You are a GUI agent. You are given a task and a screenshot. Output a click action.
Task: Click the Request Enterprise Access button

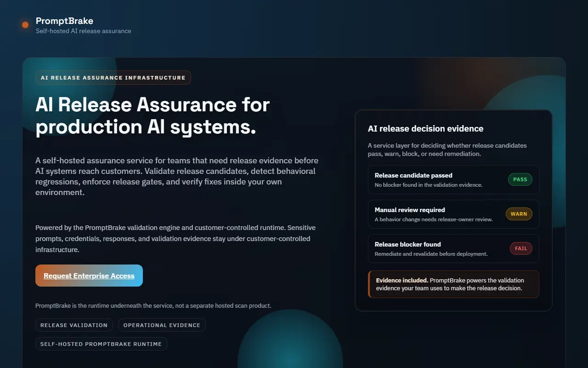coord(89,276)
